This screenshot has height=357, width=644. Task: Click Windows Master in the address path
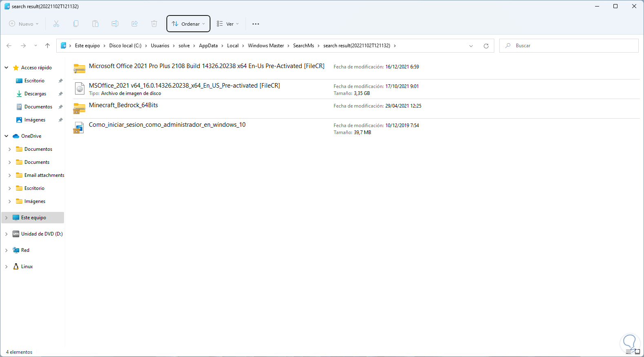266,46
